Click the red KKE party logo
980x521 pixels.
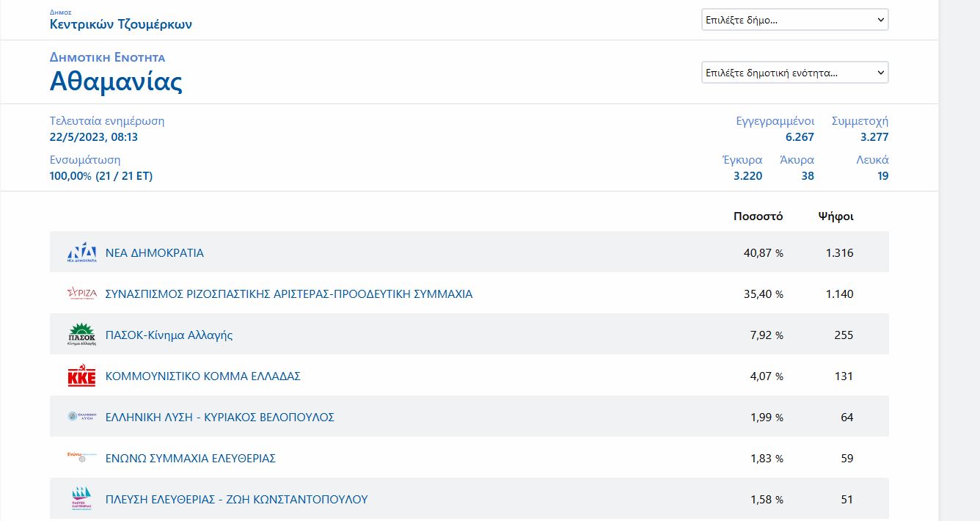(81, 376)
